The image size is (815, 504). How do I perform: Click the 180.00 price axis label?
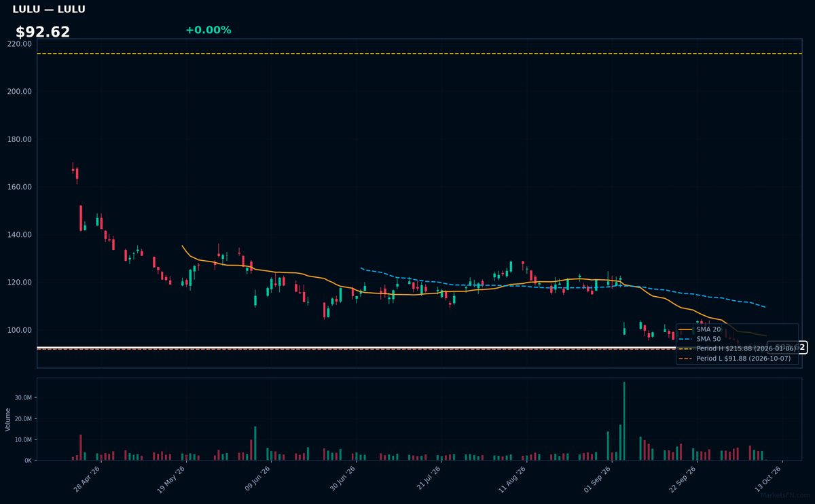tap(19, 139)
